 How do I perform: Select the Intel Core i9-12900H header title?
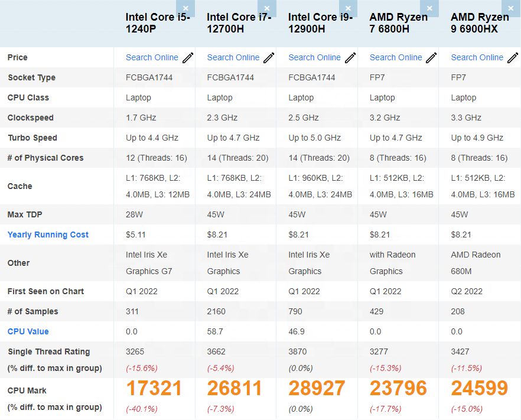pyautogui.click(x=320, y=23)
